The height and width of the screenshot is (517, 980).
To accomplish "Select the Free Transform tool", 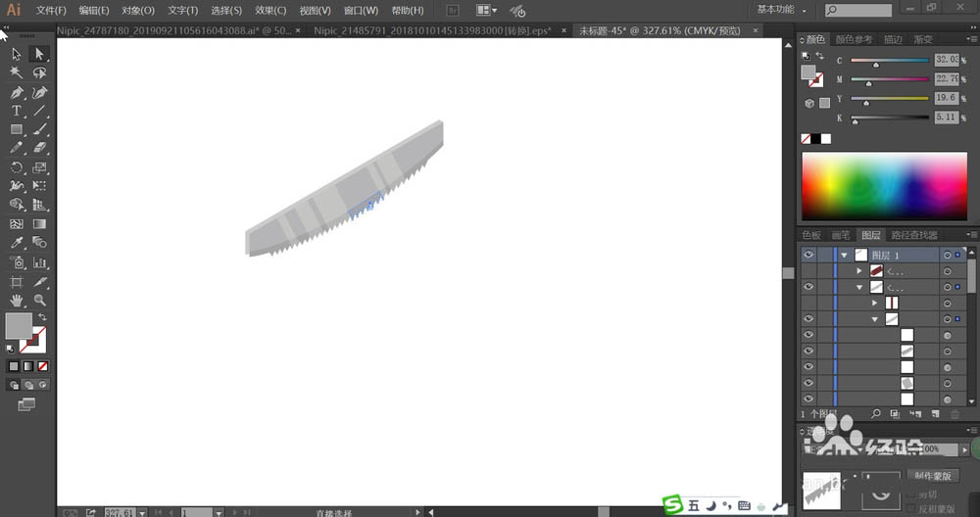I will pyautogui.click(x=39, y=186).
